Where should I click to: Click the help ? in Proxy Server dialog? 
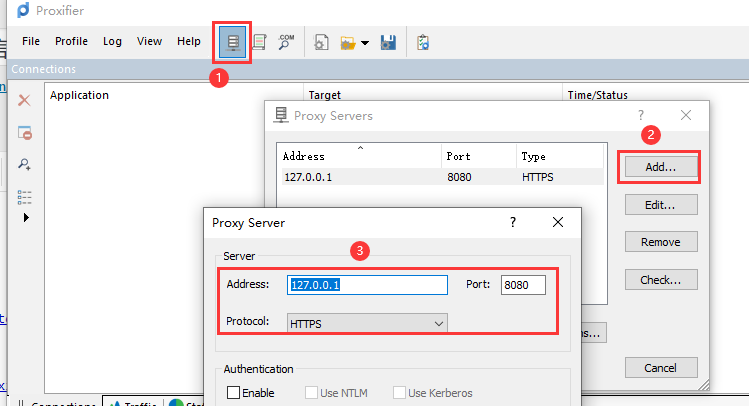coord(513,223)
